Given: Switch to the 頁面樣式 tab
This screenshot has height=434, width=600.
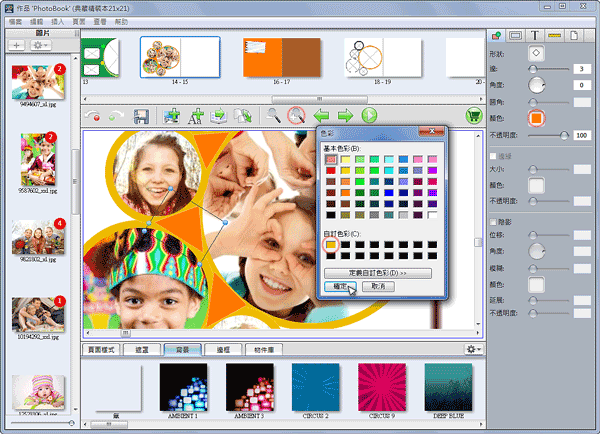Looking at the screenshot, I should click(x=101, y=349).
